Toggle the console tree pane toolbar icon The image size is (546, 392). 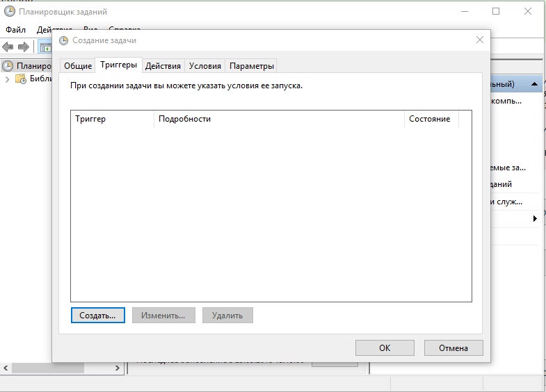(45, 48)
